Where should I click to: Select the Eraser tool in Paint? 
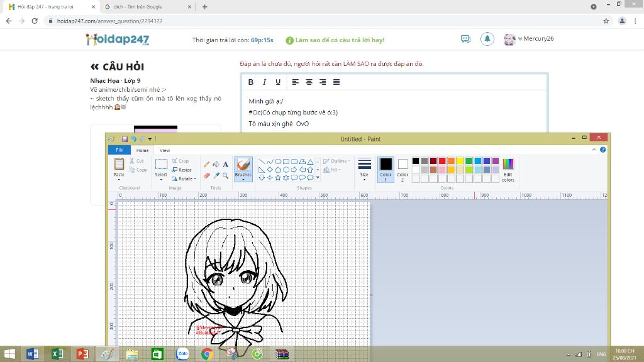pos(206,175)
